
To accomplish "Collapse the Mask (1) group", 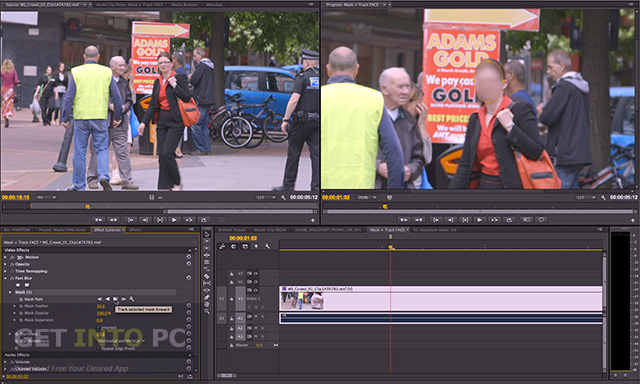I will tap(10, 292).
